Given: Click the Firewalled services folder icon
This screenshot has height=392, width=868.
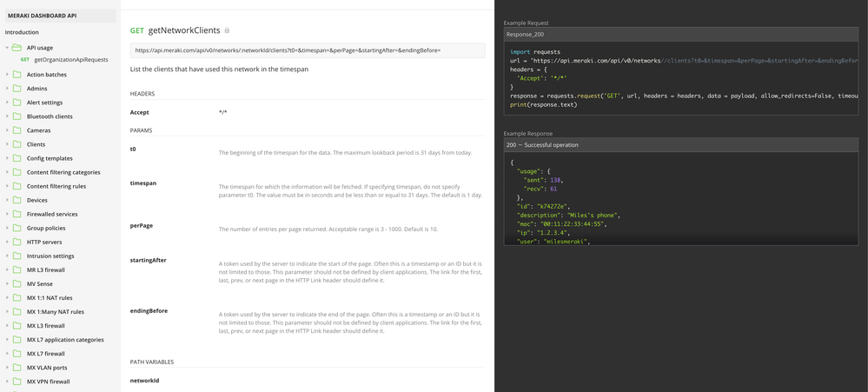Looking at the screenshot, I should (x=17, y=215).
